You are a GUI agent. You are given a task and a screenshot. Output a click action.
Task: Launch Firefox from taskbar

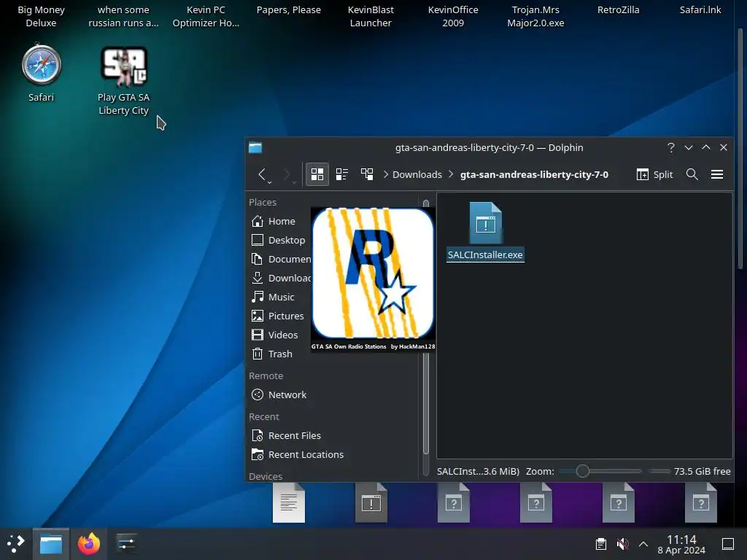[89, 544]
